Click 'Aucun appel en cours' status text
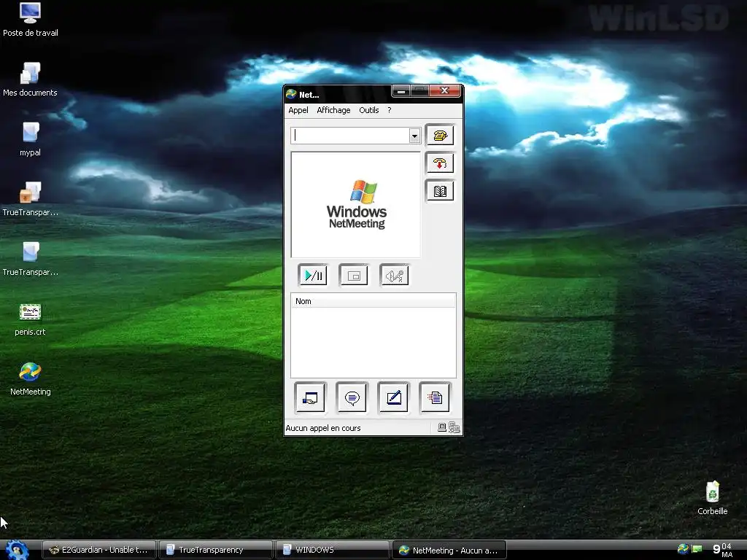This screenshot has width=747, height=560. (x=323, y=428)
